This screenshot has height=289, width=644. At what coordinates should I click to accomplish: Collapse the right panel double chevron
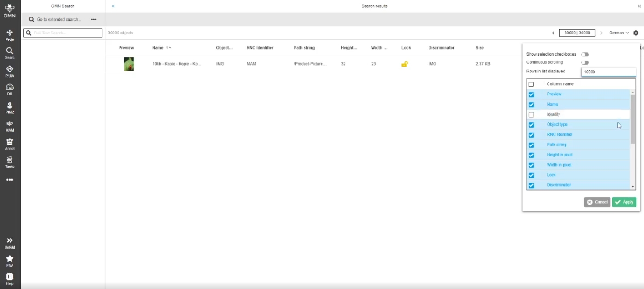(639, 6)
